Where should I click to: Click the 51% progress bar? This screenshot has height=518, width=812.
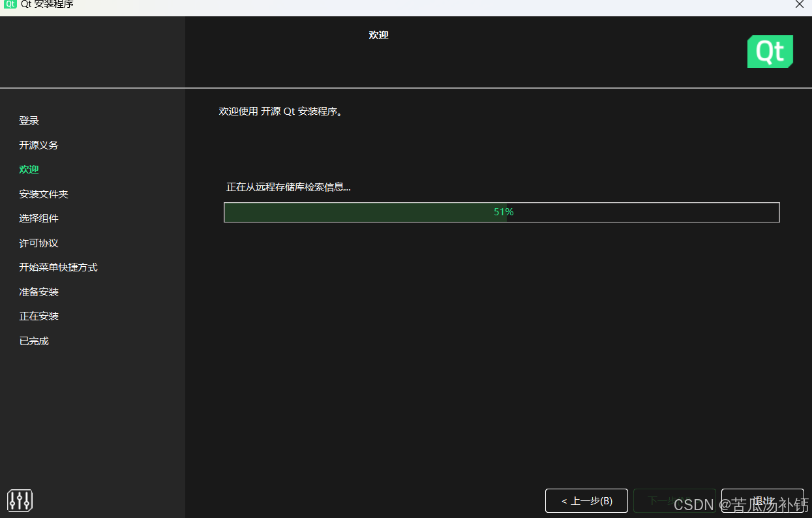(502, 212)
